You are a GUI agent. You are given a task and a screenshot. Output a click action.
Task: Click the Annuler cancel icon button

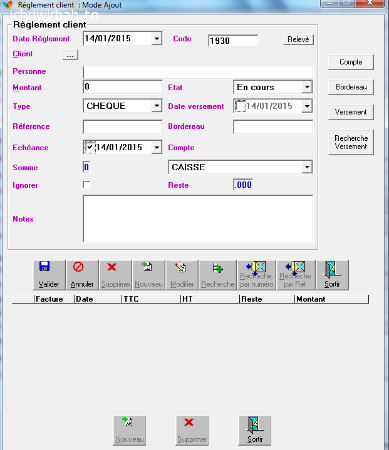click(x=82, y=275)
